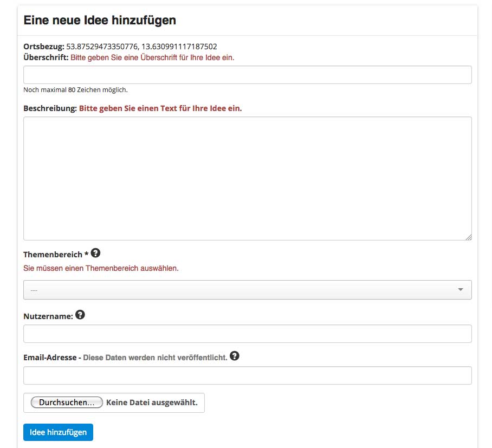Click the question mark icon after Email-Adresse
Viewport: 492px width, 448px height.
click(235, 356)
